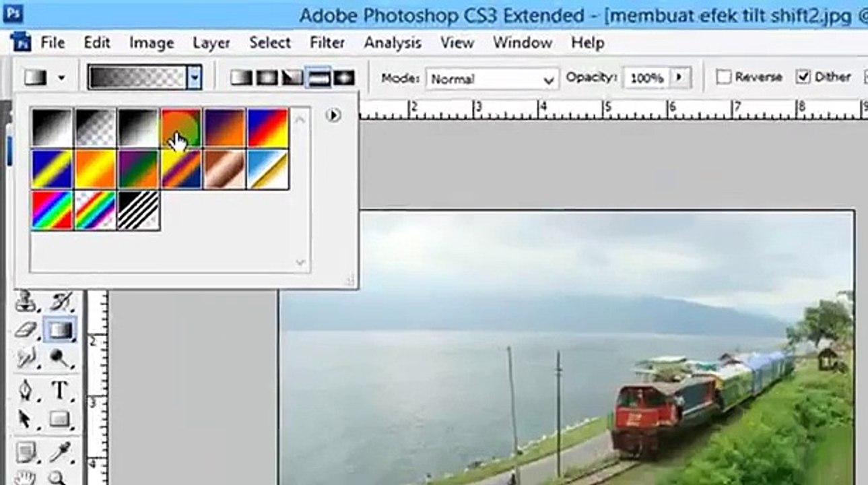The height and width of the screenshot is (485, 868).
Task: Select the Dodge tool
Action: (x=60, y=358)
